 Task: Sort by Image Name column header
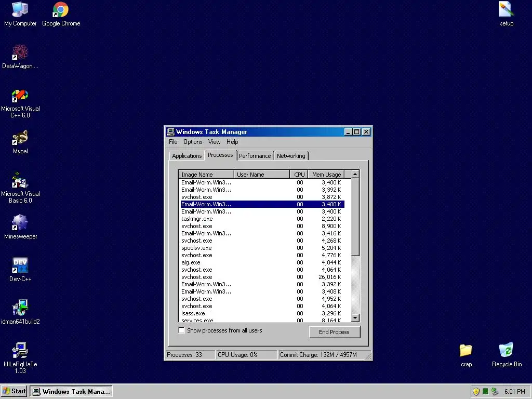206,175
